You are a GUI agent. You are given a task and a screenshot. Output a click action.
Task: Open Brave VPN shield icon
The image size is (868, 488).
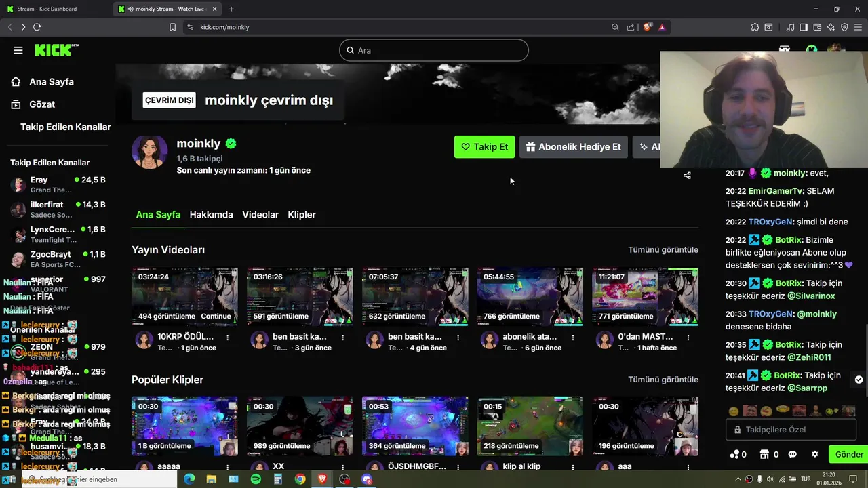point(844,27)
